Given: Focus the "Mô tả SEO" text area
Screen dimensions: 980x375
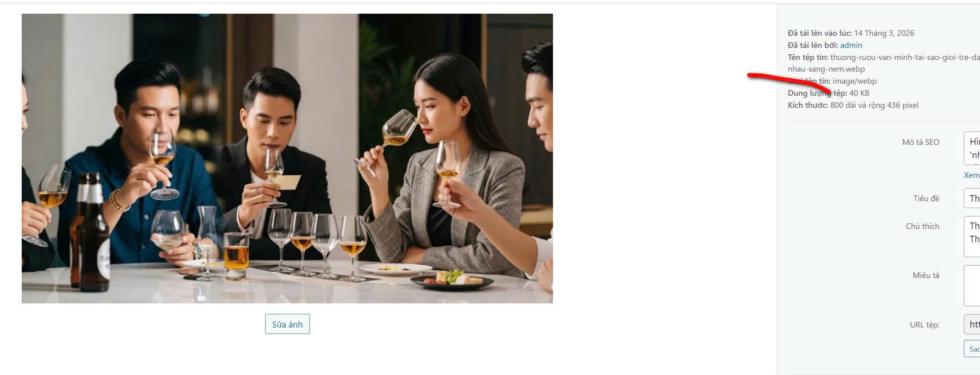Looking at the screenshot, I should 972,148.
